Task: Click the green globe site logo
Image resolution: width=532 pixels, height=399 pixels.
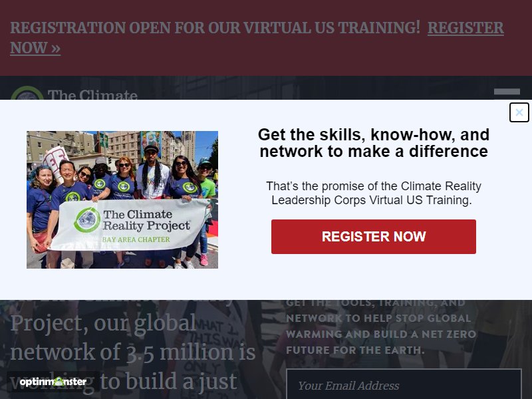Action: pos(27,93)
